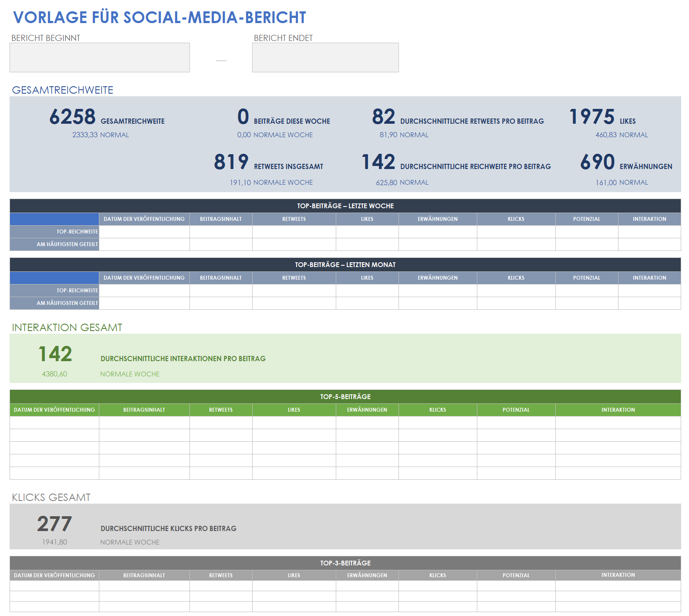The image size is (689, 616).
Task: Click DURCHSCHNITTLICHE INTERAKTIONEN PRO BEITRAG label
Action: pyautogui.click(x=183, y=359)
